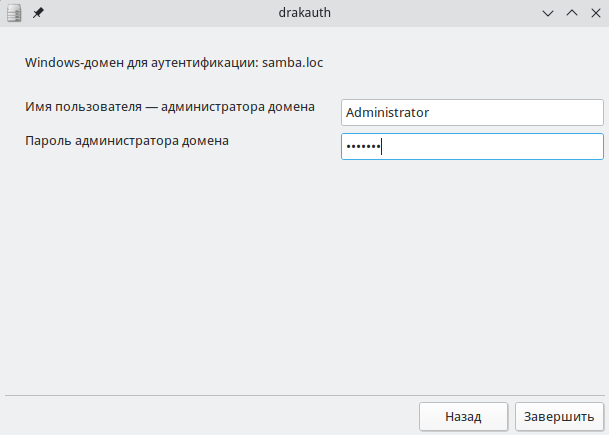The height and width of the screenshot is (435, 609).
Task: Focus the domain administrator password field
Action: tap(472, 147)
